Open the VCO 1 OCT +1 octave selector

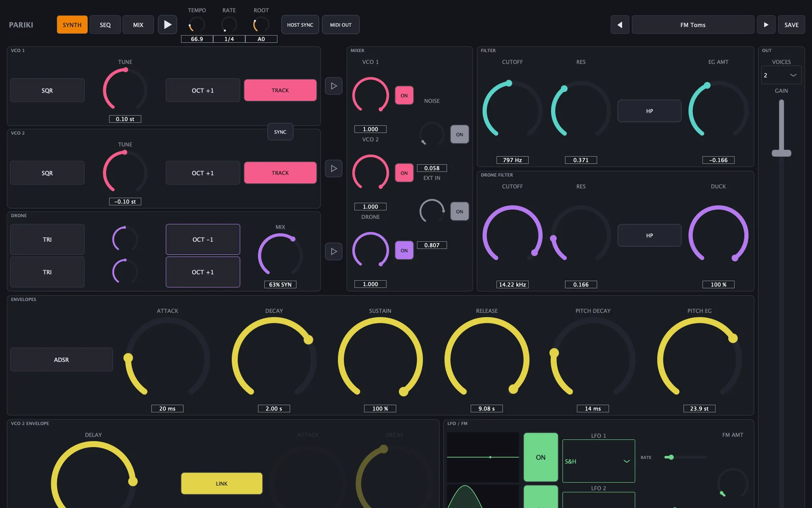(203, 90)
